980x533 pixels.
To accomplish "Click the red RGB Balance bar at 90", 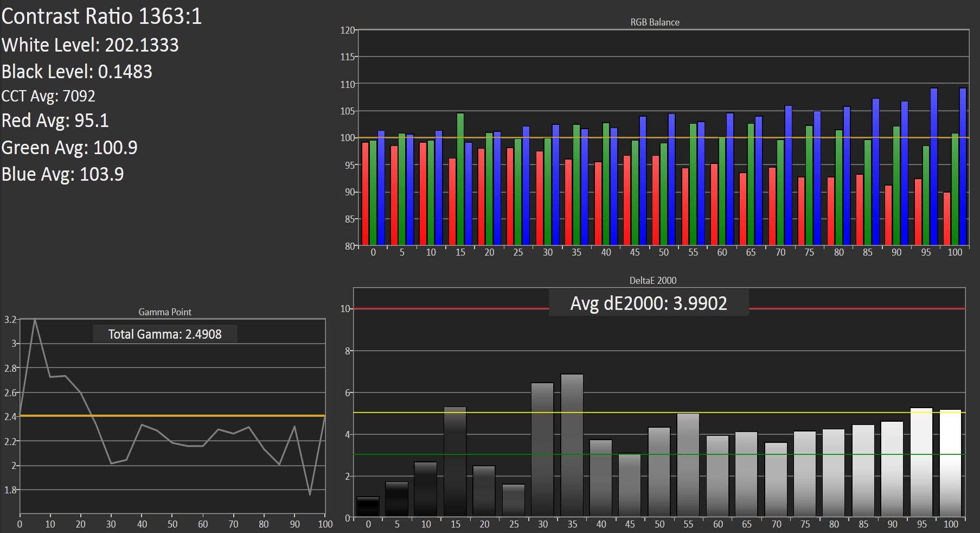I will point(888,215).
